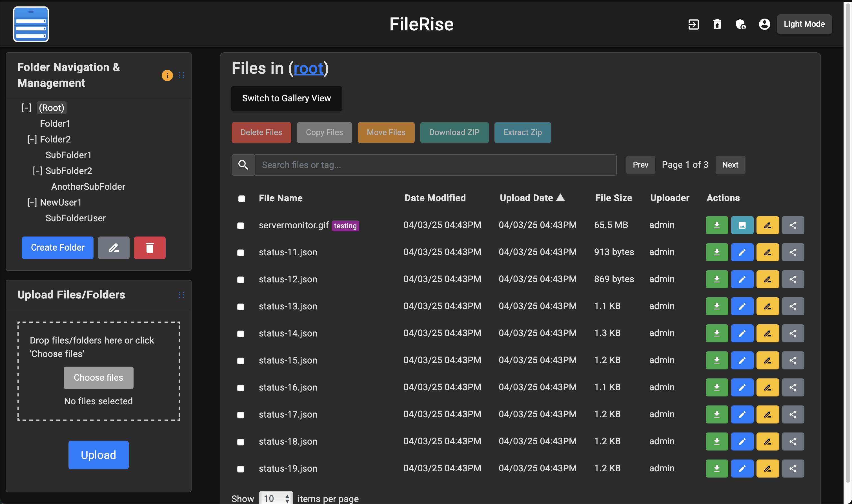Image resolution: width=852 pixels, height=504 pixels.
Task: Click the logout icon in header
Action: (693, 24)
